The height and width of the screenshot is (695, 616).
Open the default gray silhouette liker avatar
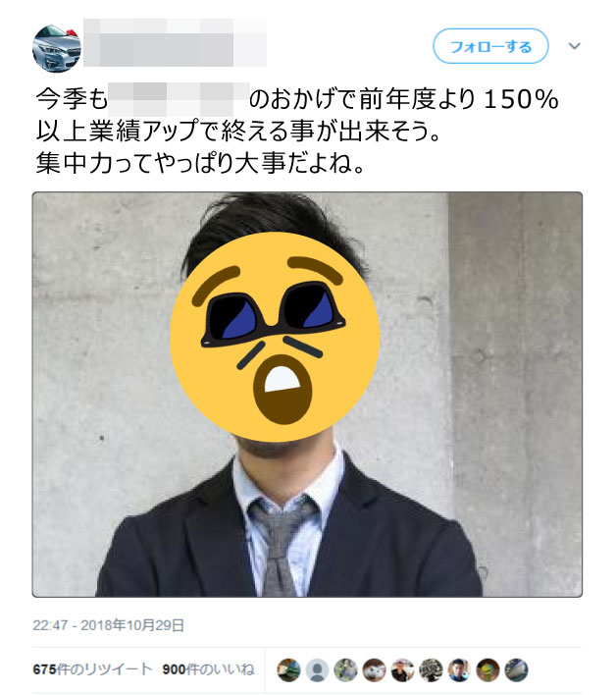tap(317, 669)
